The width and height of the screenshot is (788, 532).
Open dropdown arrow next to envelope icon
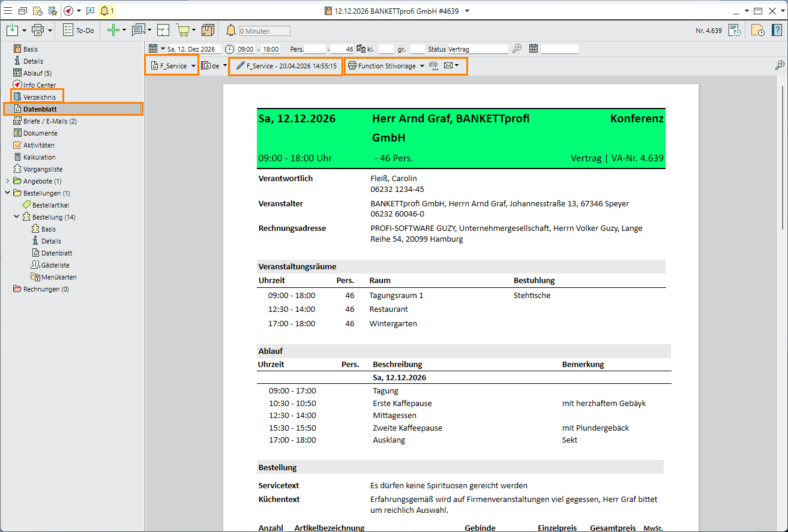point(457,66)
